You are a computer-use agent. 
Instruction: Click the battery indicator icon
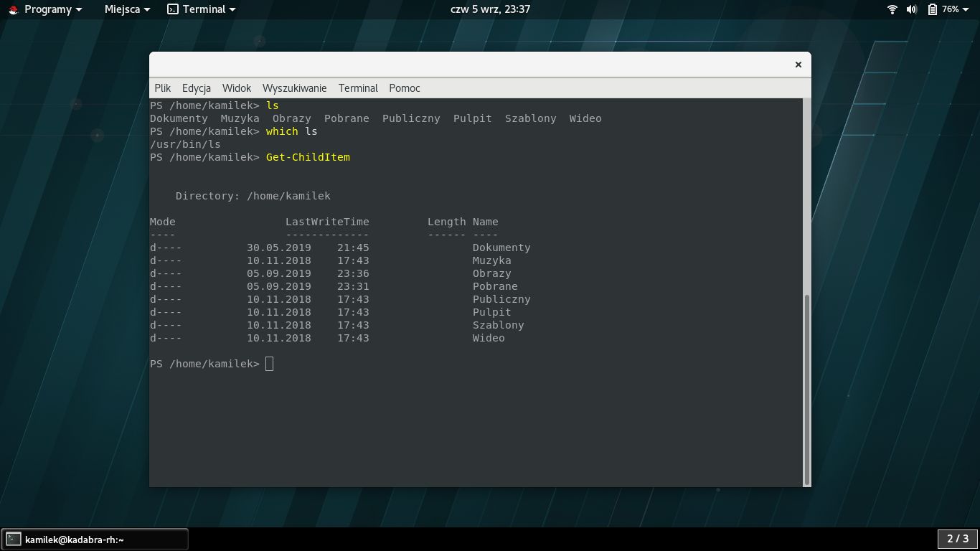tap(932, 9)
